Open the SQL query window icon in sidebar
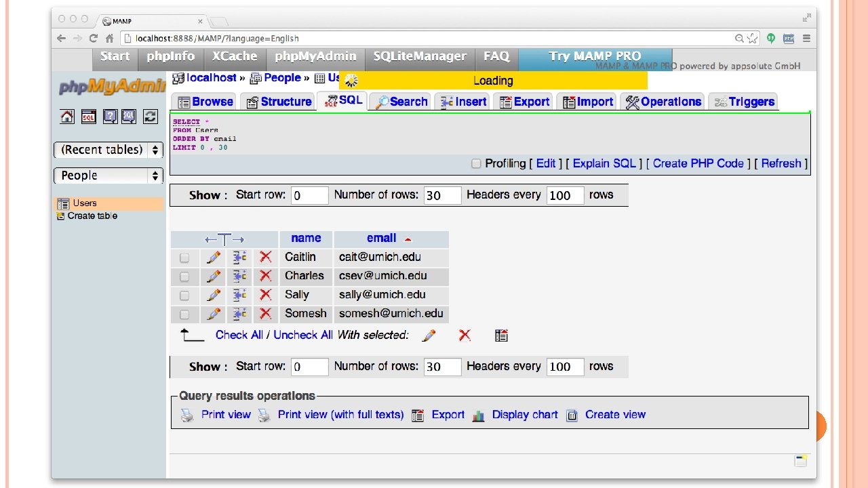 coord(88,117)
